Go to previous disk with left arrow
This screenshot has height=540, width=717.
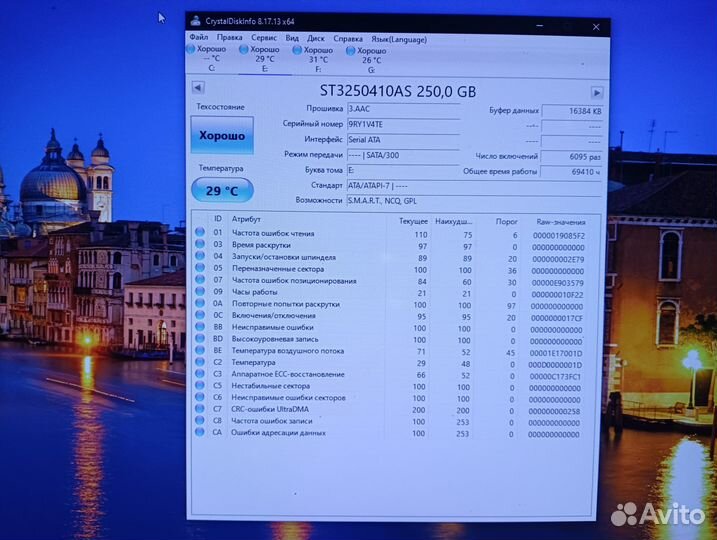pos(198,87)
